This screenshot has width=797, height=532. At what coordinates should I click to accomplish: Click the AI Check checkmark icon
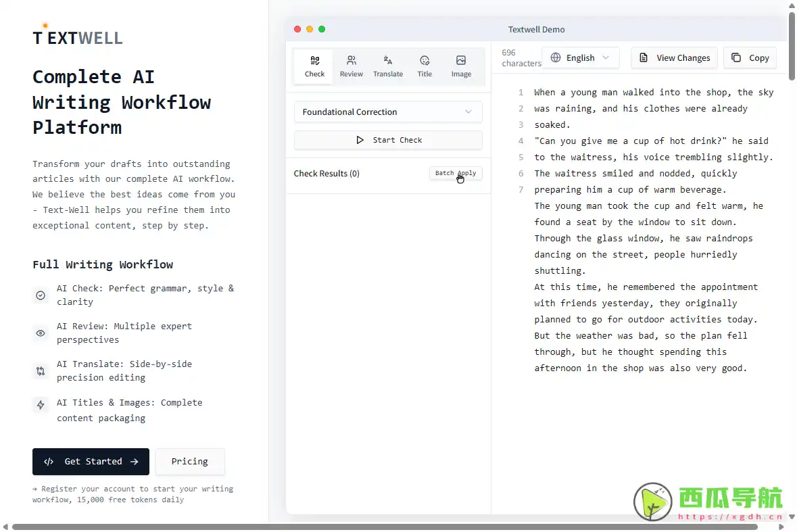pyautogui.click(x=41, y=295)
